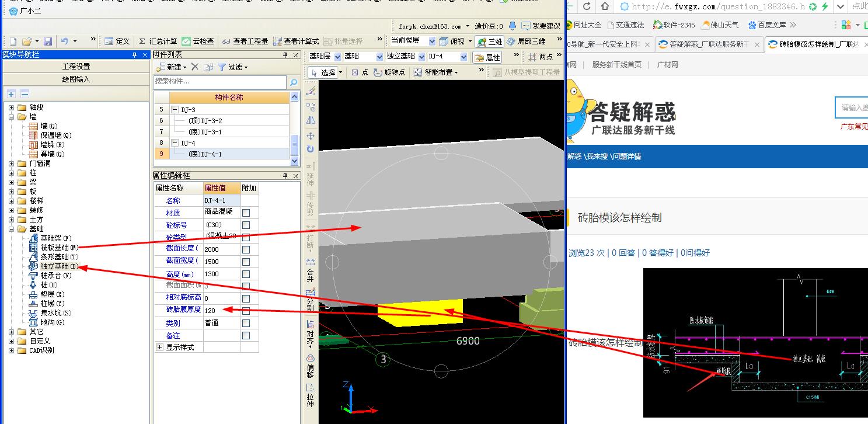Tick 砖胎膜厚度 additional checkbox
Screen dimensions: 868x424
pos(246,311)
